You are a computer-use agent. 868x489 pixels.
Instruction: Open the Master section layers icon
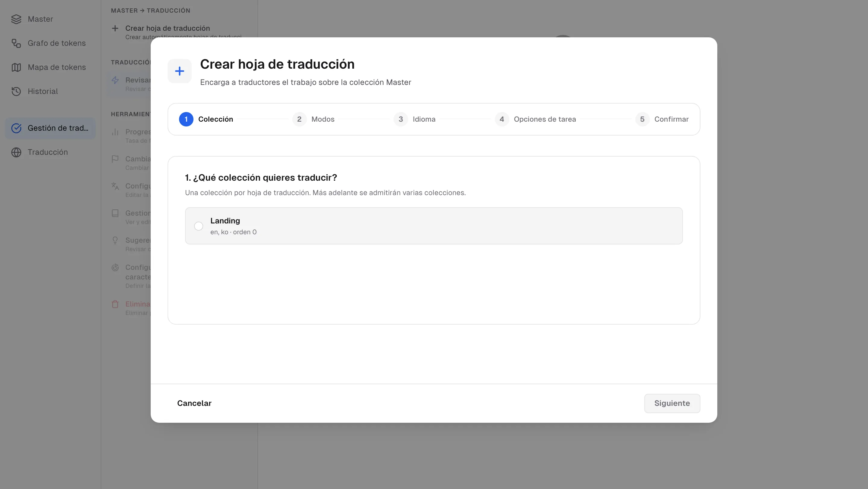(x=16, y=19)
